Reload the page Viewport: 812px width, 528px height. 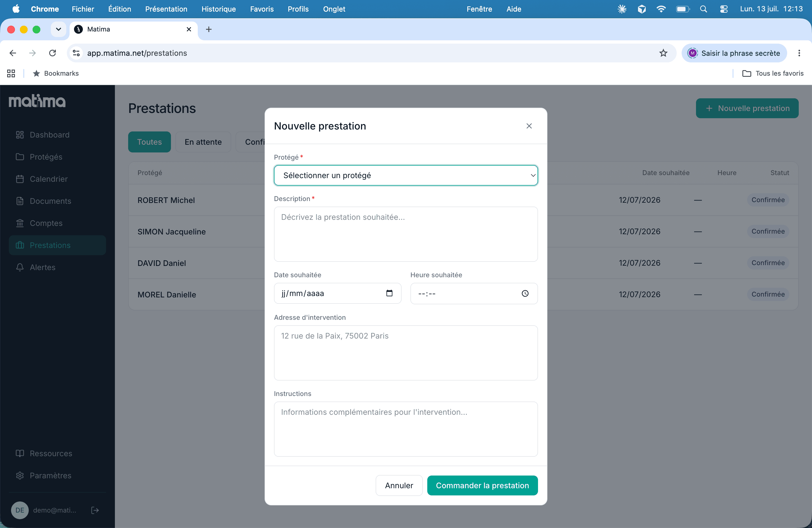52,53
